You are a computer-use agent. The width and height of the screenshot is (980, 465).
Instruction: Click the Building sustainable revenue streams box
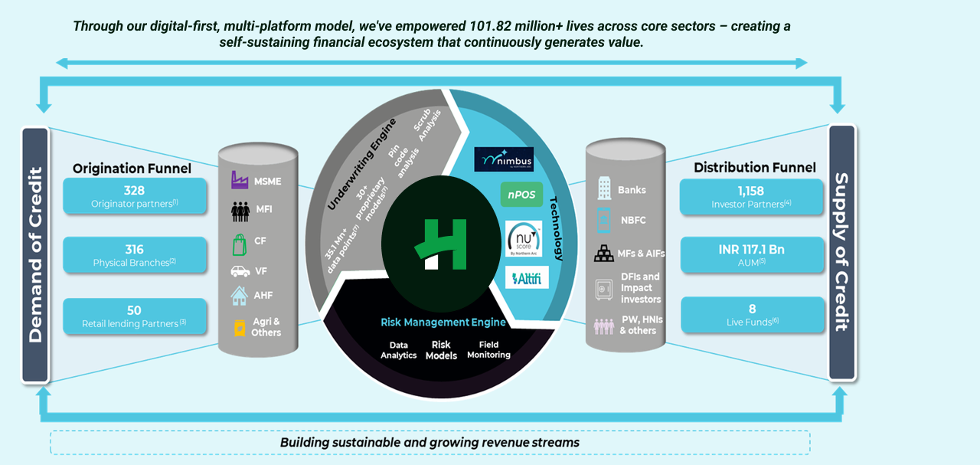click(430, 442)
